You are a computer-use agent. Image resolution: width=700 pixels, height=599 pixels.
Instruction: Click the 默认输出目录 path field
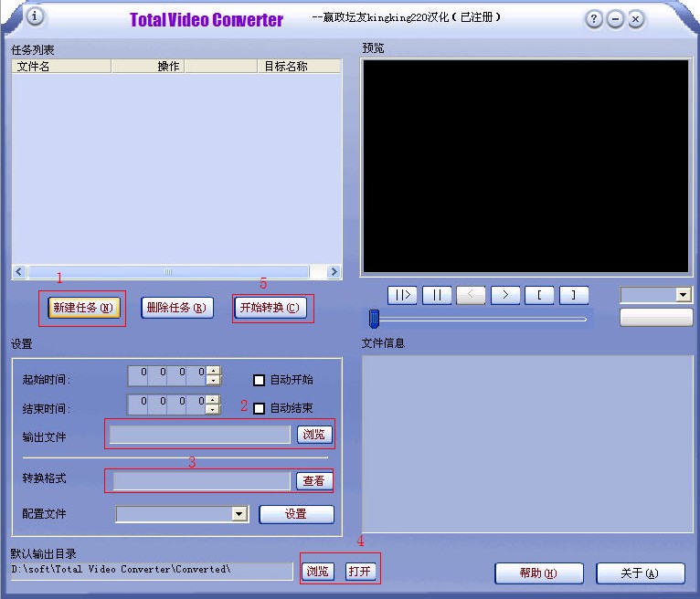click(x=152, y=571)
